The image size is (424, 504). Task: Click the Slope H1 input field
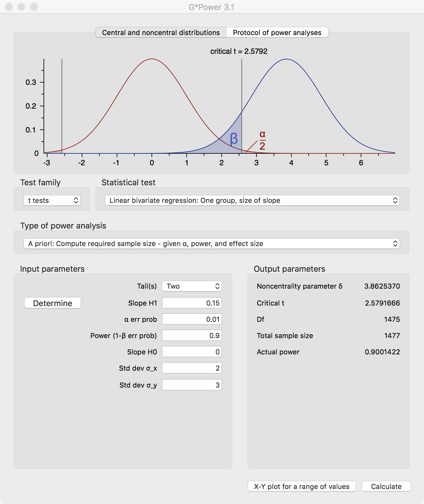coord(192,303)
